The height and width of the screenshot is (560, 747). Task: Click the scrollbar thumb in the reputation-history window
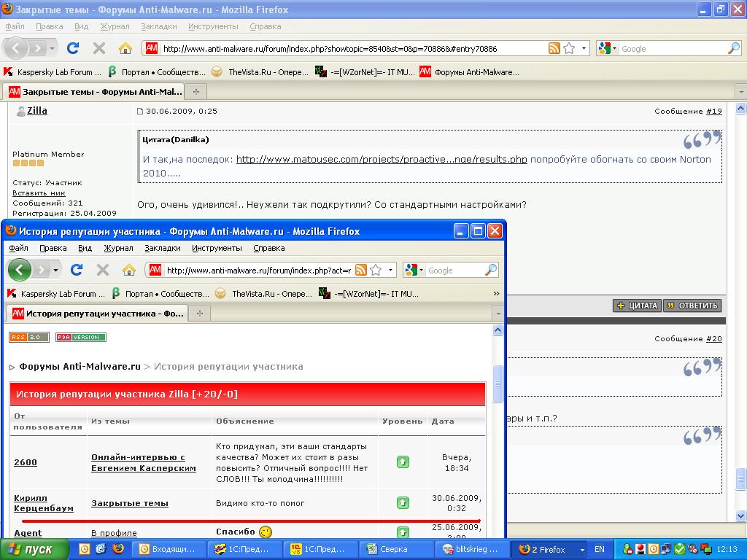click(x=498, y=384)
